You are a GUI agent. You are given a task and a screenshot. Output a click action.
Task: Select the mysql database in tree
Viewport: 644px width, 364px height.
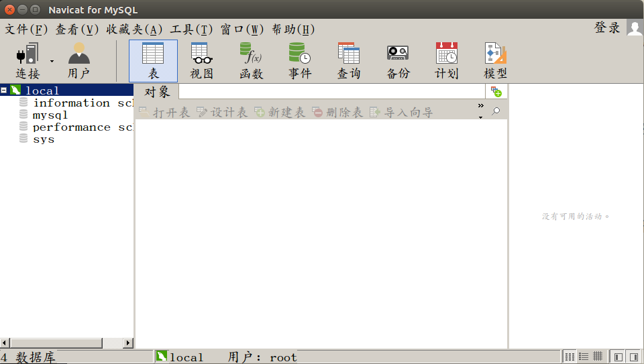tap(50, 115)
